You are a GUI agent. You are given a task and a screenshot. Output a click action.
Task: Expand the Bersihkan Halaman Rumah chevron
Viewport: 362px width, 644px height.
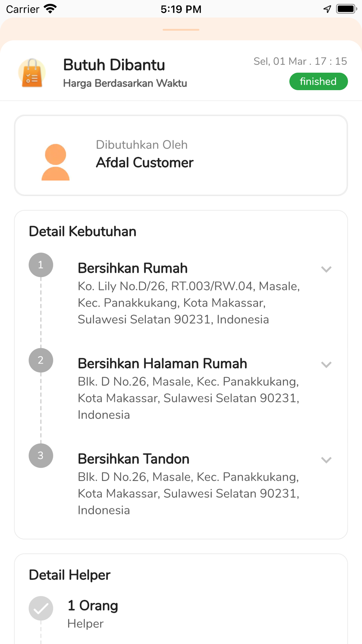tap(326, 364)
